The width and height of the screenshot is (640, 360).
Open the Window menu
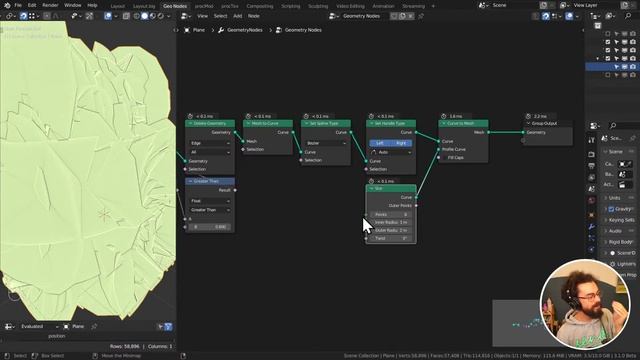click(73, 5)
